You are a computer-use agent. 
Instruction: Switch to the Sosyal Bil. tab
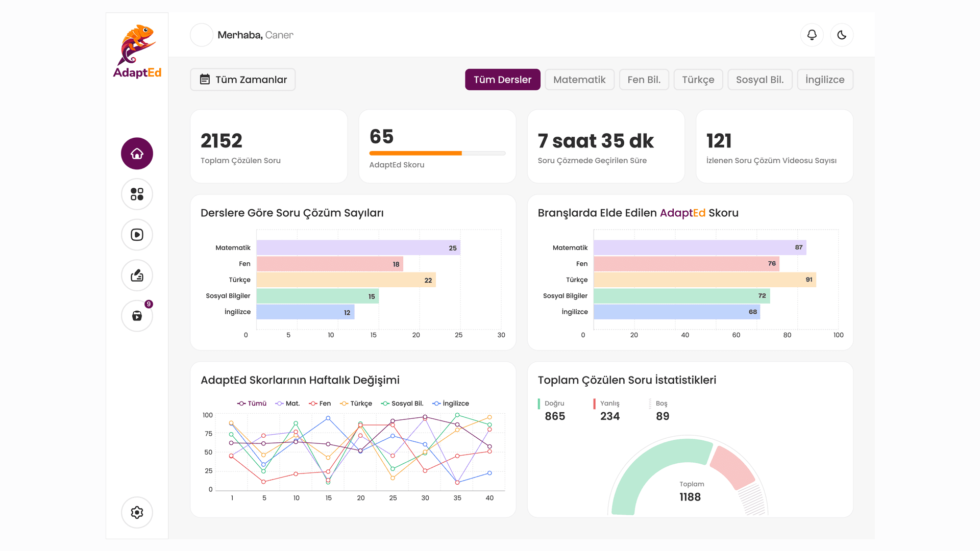[x=759, y=80]
